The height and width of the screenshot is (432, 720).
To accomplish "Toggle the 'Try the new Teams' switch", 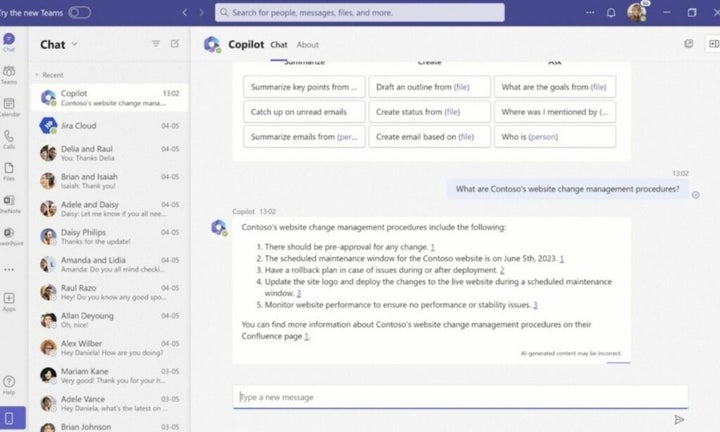I will (79, 12).
